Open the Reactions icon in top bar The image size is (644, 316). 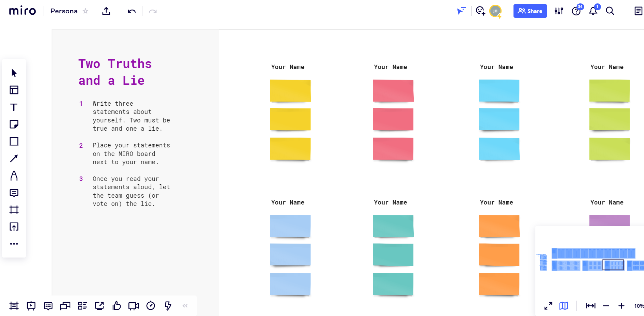[480, 11]
